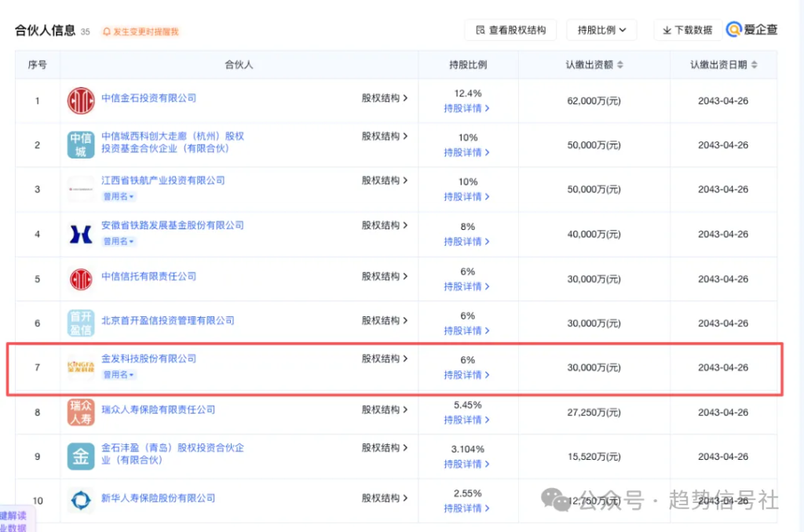Click the 新华人寿保险 circular logo
The height and width of the screenshot is (532, 804).
(81, 501)
